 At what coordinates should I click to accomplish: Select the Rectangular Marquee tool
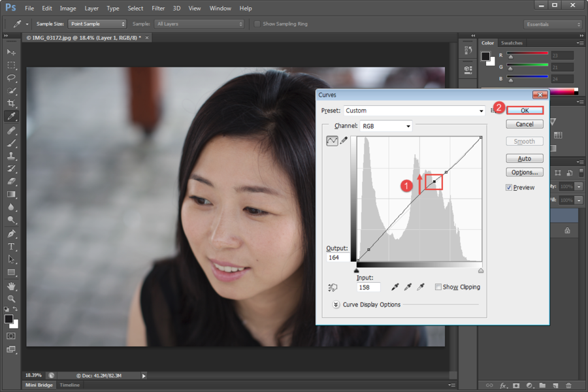click(x=11, y=65)
